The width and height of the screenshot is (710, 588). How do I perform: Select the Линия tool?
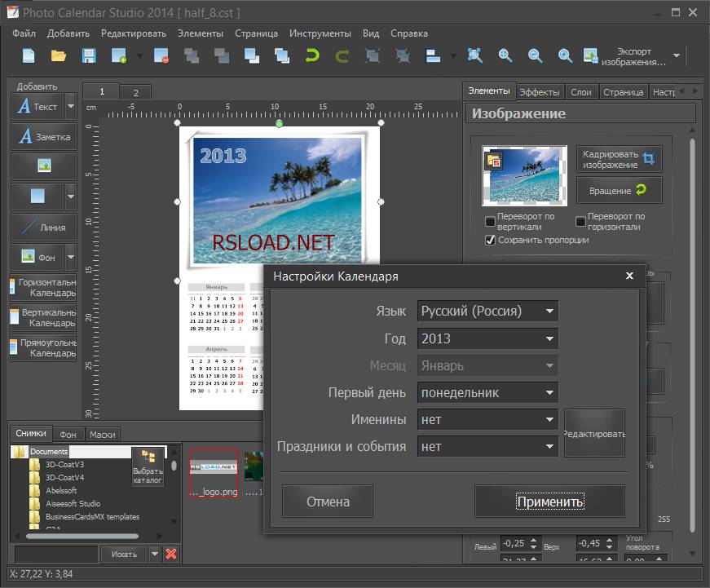pos(39,227)
